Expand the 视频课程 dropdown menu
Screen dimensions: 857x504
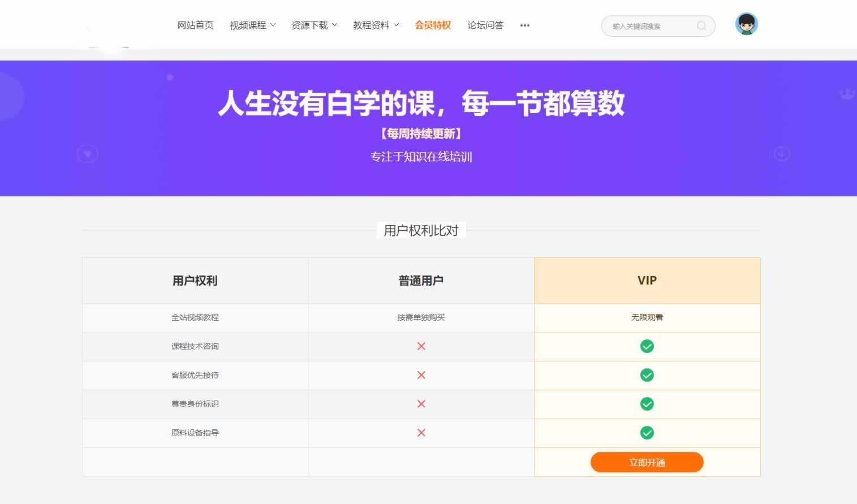coord(252,25)
